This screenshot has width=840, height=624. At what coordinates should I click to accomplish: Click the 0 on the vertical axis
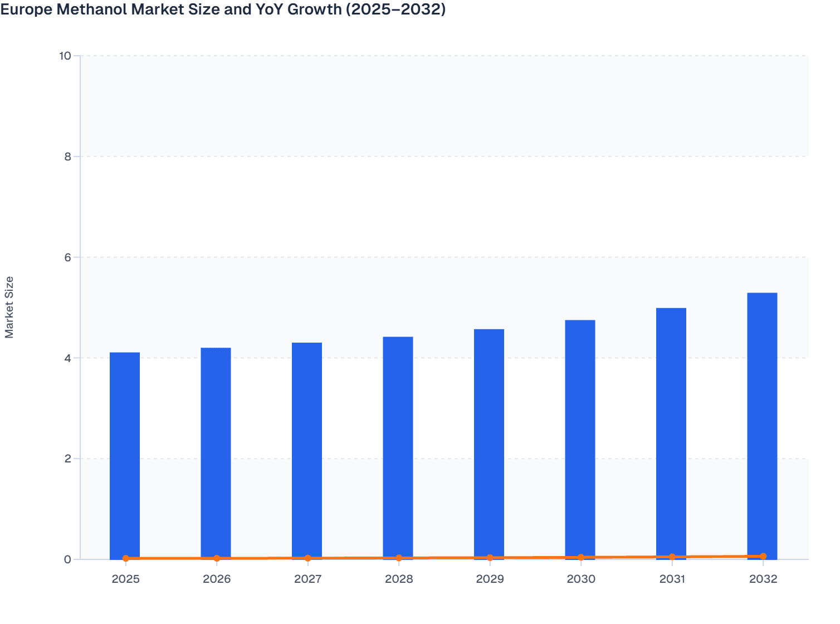point(69,558)
